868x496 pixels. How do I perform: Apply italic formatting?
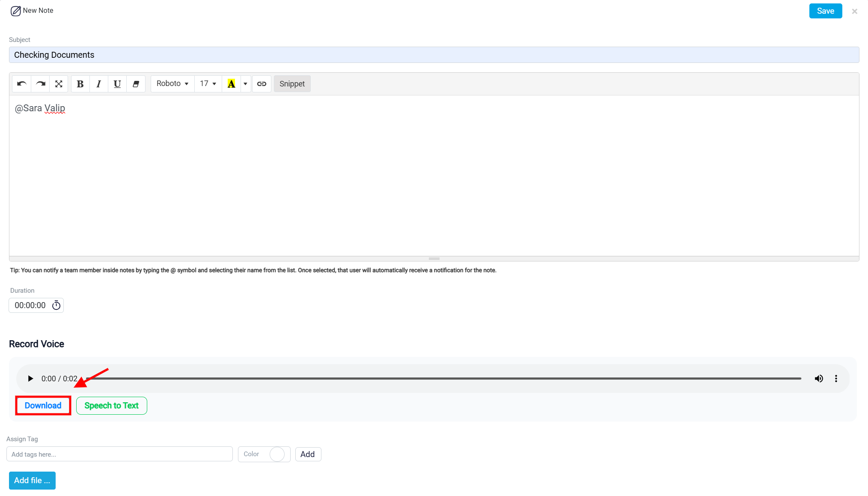point(99,84)
